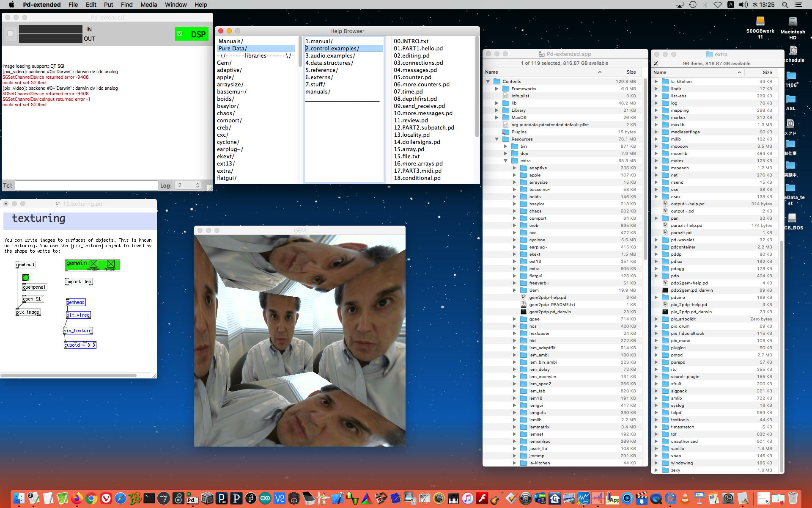Open the Media menu
Image resolution: width=812 pixels, height=508 pixels.
[148, 5]
